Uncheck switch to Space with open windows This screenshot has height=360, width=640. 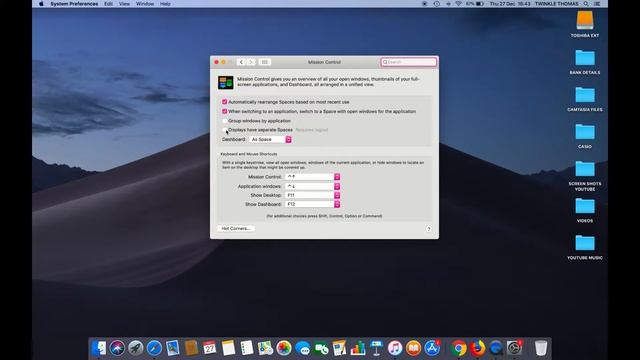coord(224,111)
